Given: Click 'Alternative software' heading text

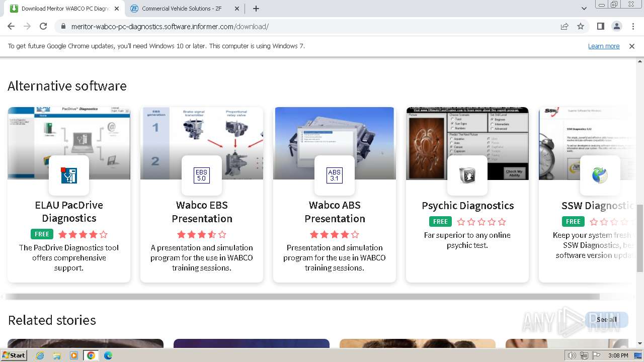Looking at the screenshot, I should click(x=67, y=86).
